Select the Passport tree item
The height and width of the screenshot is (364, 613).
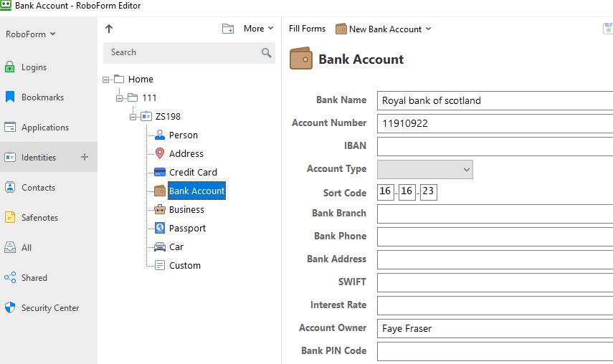(187, 229)
